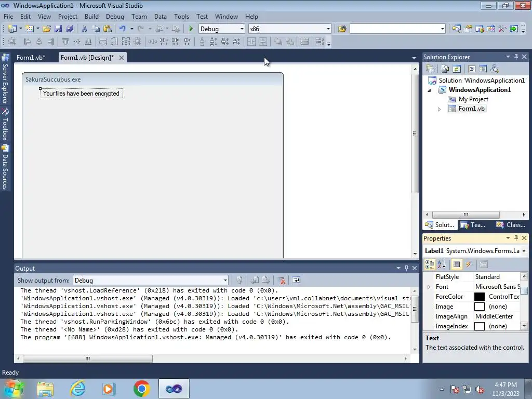Click View Code in Solution Explorer
532x399 pixels.
coord(472,69)
